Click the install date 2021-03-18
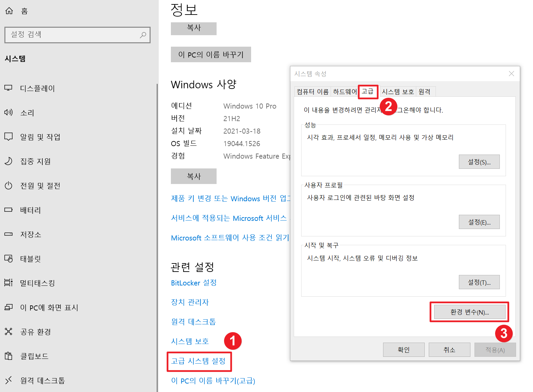The image size is (533, 392). pos(242,131)
